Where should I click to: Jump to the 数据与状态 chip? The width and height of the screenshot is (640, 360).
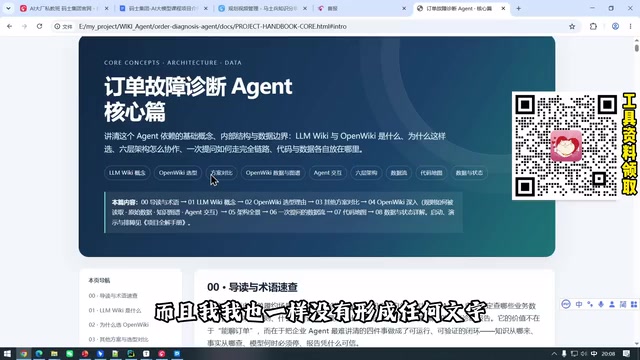point(469,173)
